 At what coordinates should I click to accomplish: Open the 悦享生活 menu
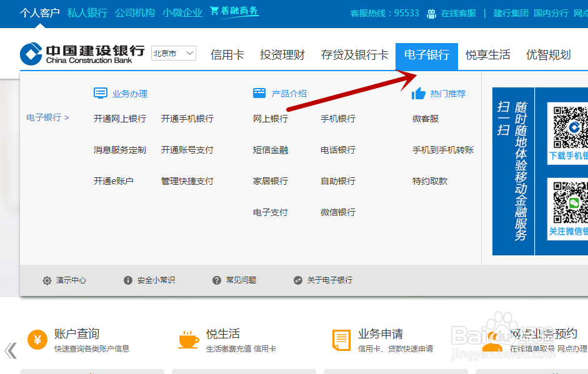[x=488, y=55]
